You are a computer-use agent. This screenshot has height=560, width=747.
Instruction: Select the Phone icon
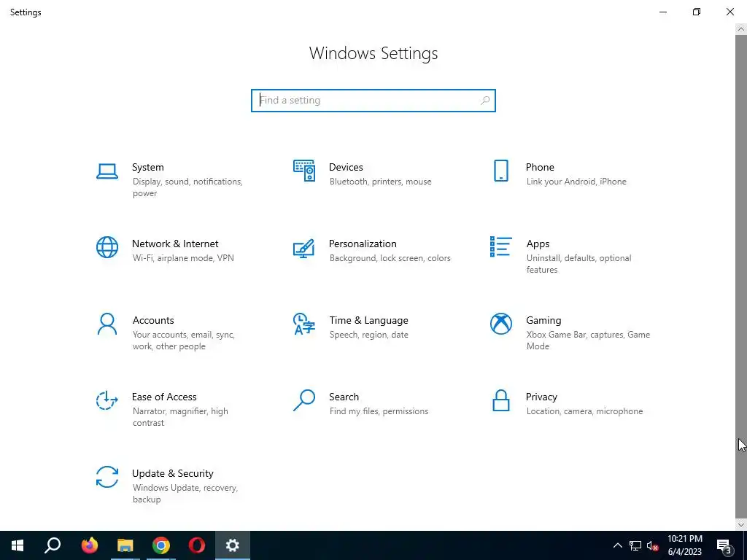coord(500,171)
